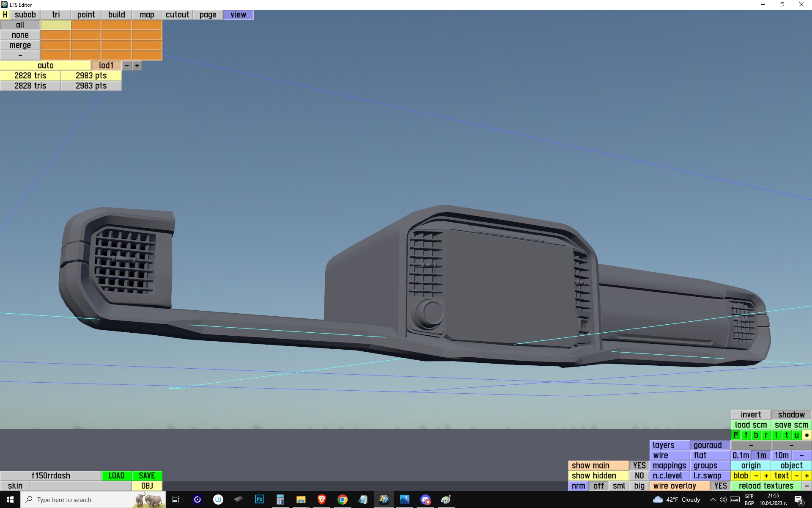Viewport: 812px width, 508px height.
Task: Open File Explorer from taskbar
Action: point(301,500)
